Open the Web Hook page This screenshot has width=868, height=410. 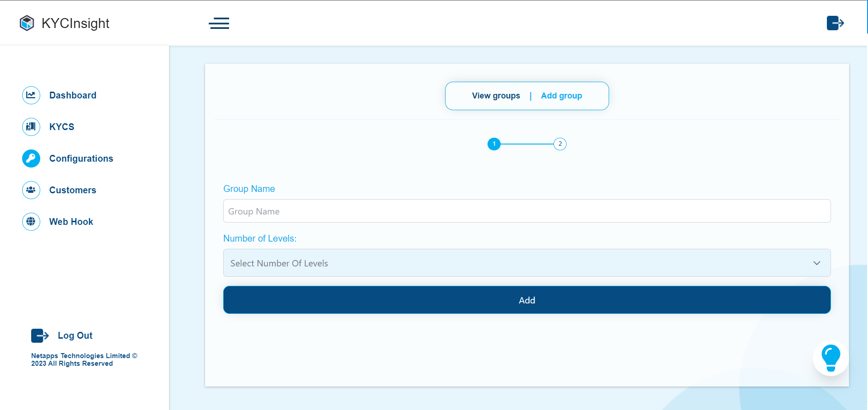[x=71, y=222]
